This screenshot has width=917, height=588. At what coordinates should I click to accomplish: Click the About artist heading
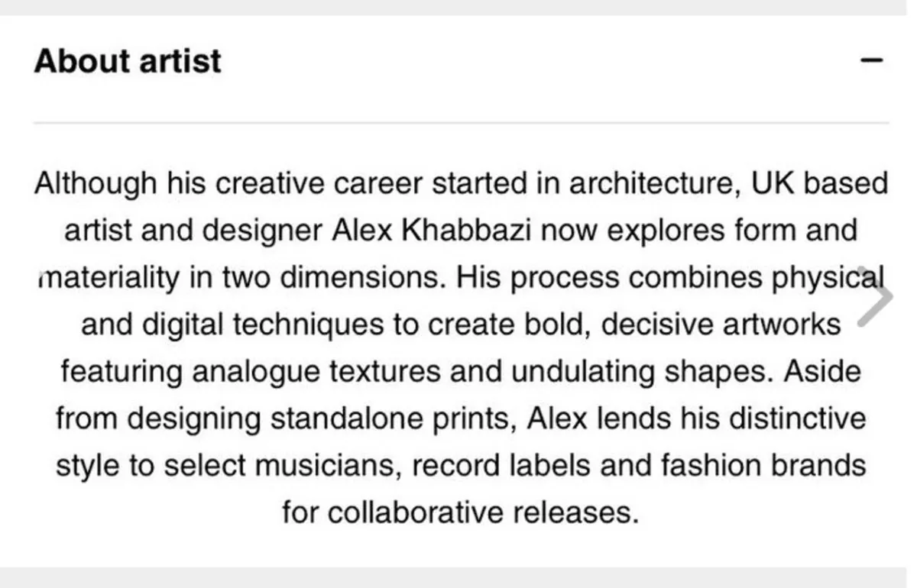pyautogui.click(x=128, y=61)
